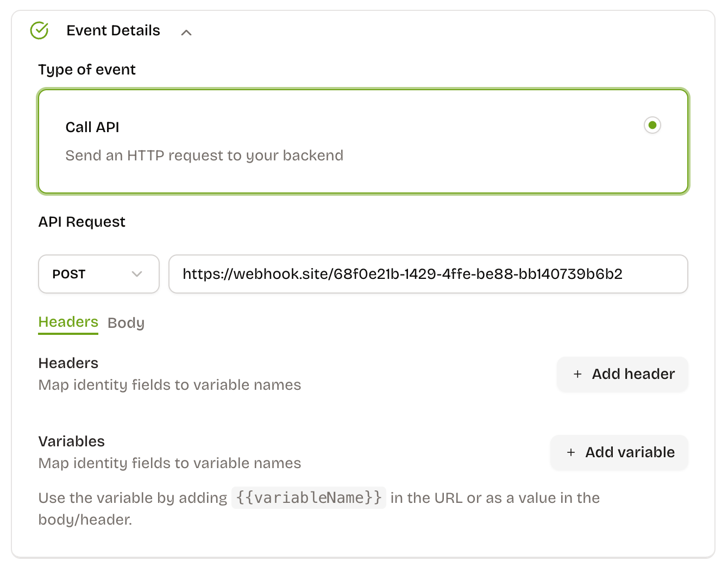Click 'Send an HTTP request to your backend' description
The width and height of the screenshot is (728, 573).
204,156
